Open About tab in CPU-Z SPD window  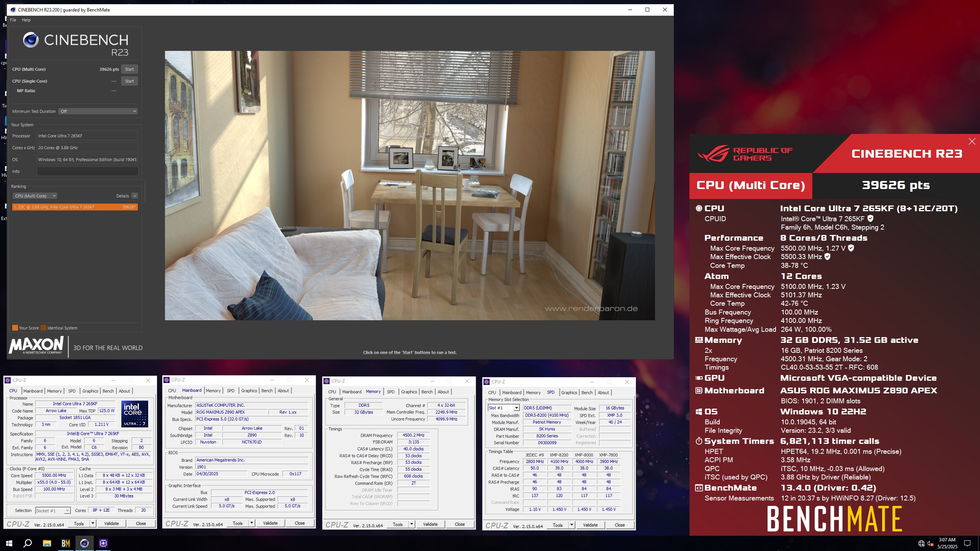603,393
